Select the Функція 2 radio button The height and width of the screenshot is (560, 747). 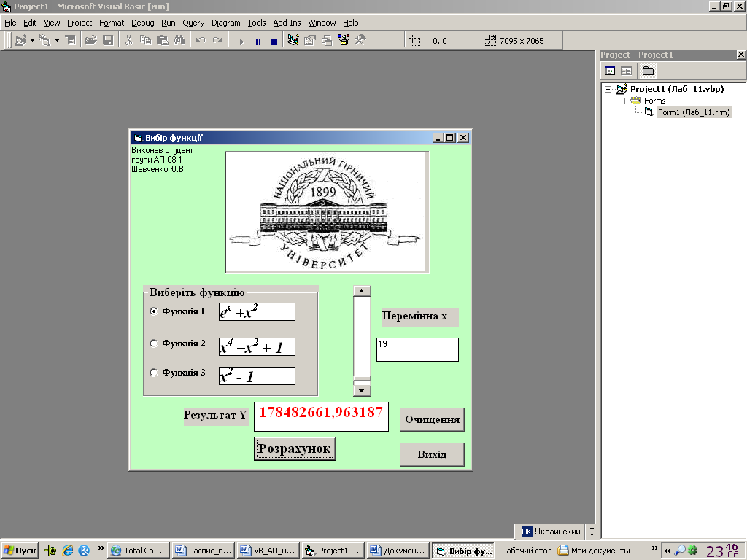[154, 343]
